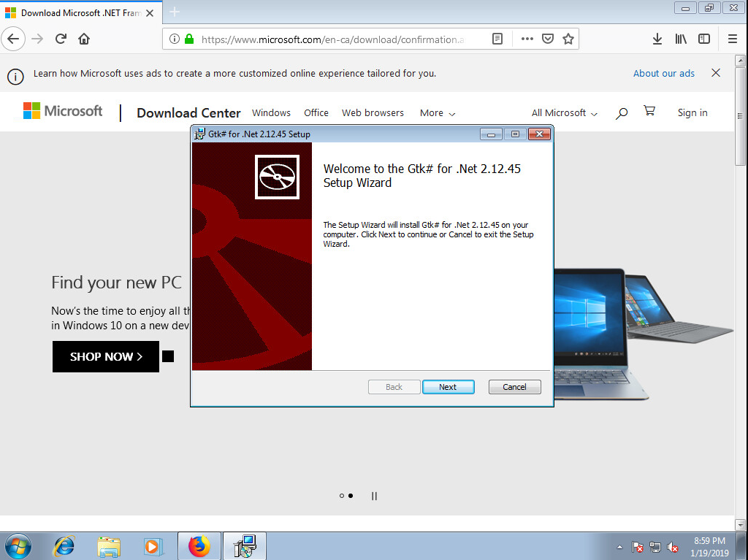Viewport: 748px width, 560px height.
Task: Click the SHOP NOW button
Action: point(106,356)
